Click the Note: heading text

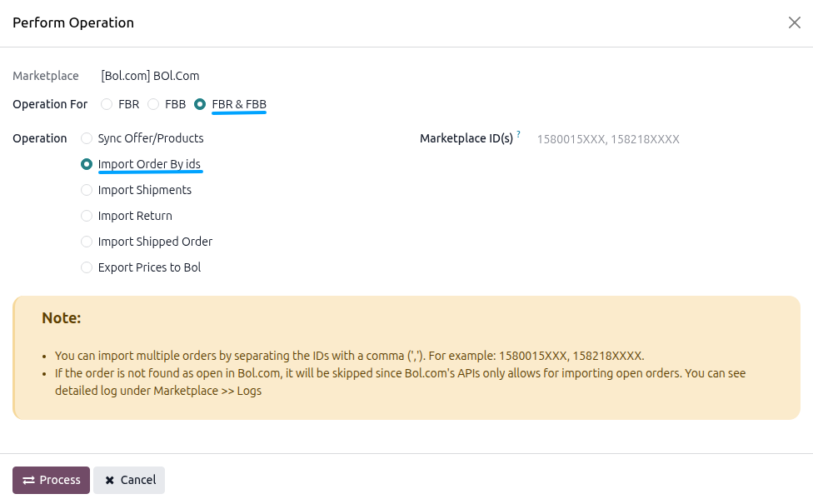click(61, 318)
